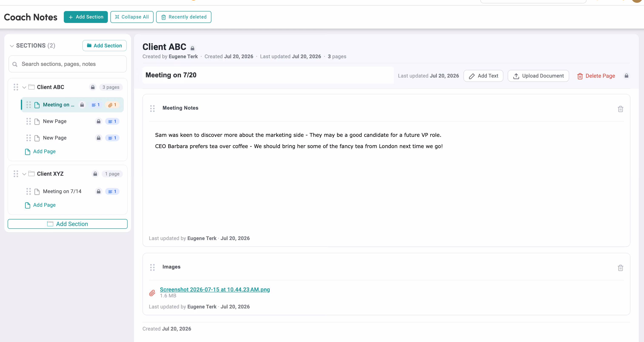
Task: Collapse the Client XYZ section chevron
Action: click(x=24, y=174)
